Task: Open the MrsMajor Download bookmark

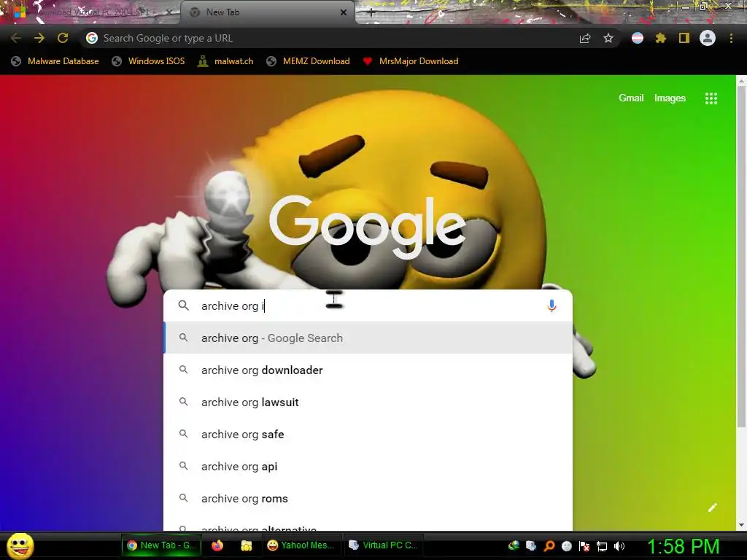Action: [x=411, y=61]
